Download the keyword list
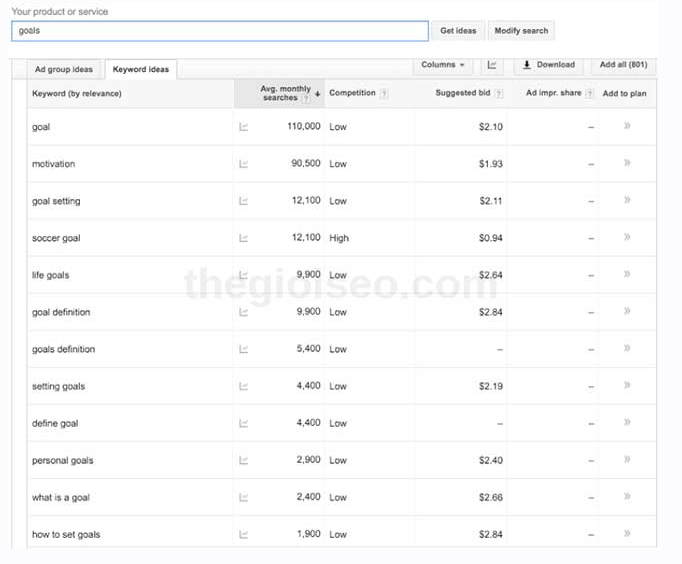Screen dimensions: 682x564 (x=549, y=65)
